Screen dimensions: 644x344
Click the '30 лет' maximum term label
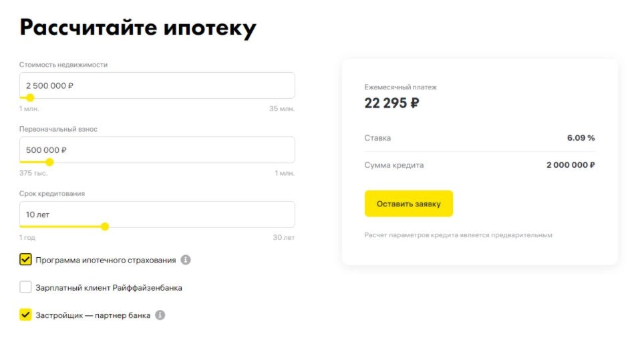click(284, 238)
